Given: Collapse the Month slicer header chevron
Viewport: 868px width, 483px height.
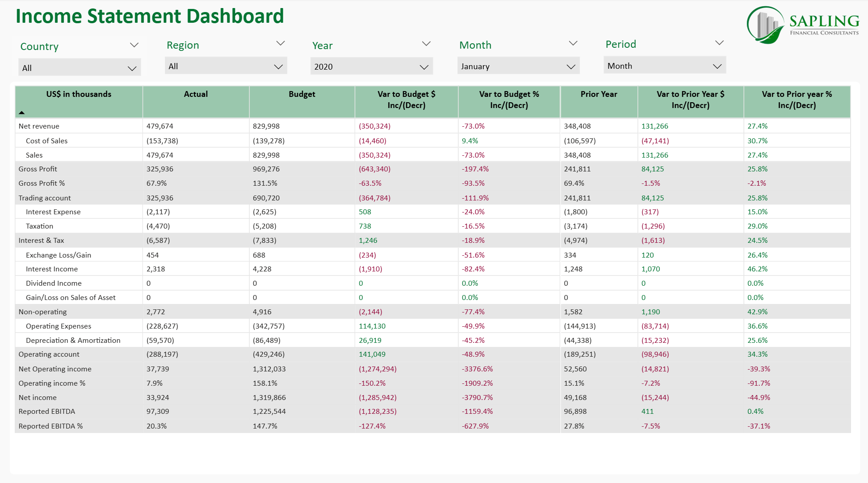Looking at the screenshot, I should pos(573,43).
